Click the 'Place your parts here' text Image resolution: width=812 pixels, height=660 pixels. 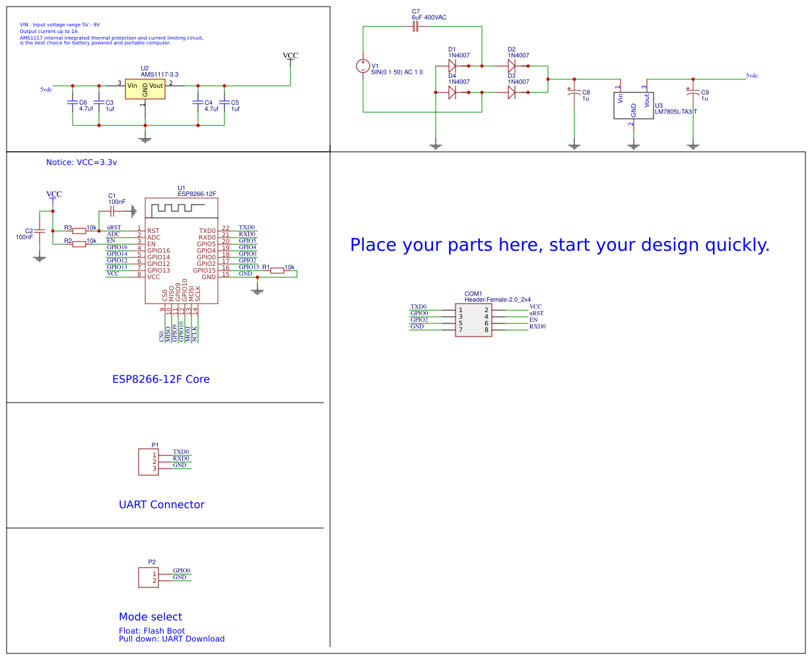click(560, 245)
